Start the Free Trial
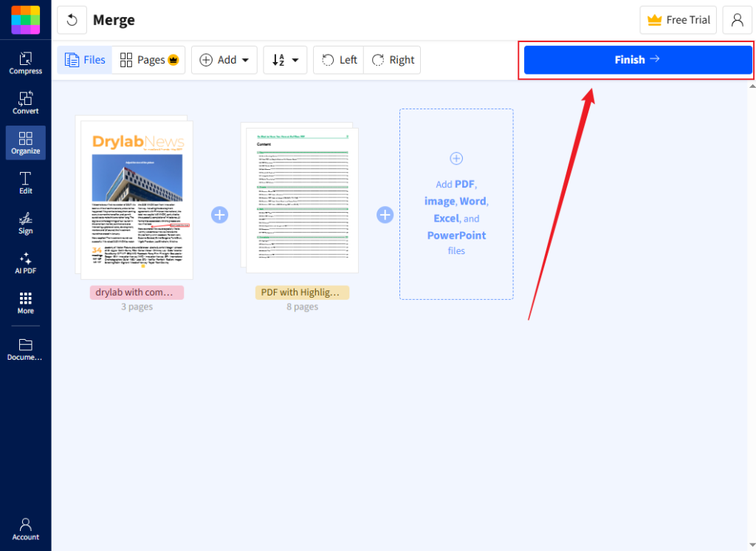Viewport: 756px width, 551px height. (678, 20)
